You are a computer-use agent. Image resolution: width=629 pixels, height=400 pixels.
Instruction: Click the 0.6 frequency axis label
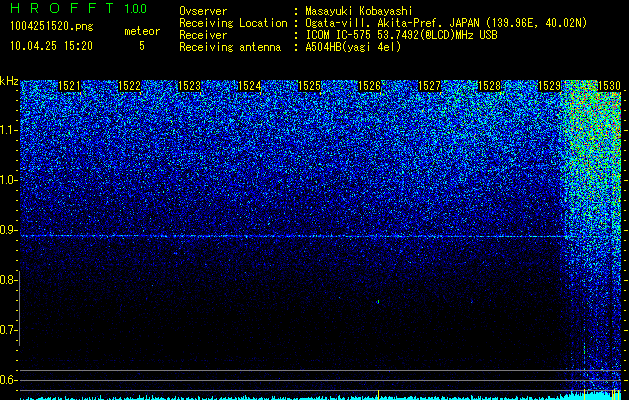click(x=8, y=380)
